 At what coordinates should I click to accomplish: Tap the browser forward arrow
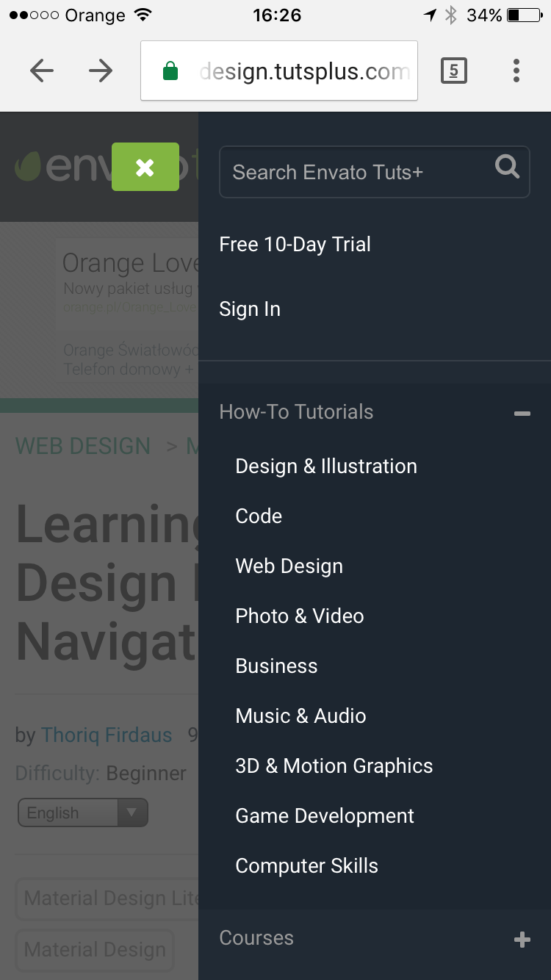pyautogui.click(x=101, y=71)
